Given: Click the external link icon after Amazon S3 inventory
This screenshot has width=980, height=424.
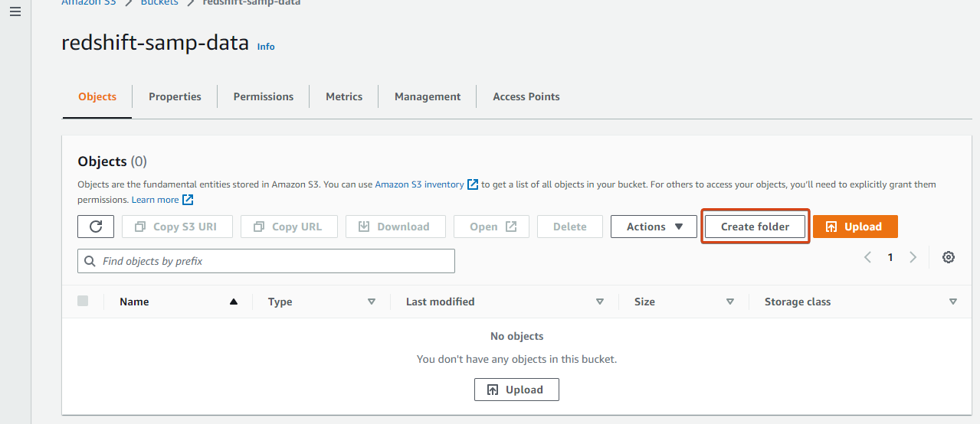Looking at the screenshot, I should (x=473, y=184).
